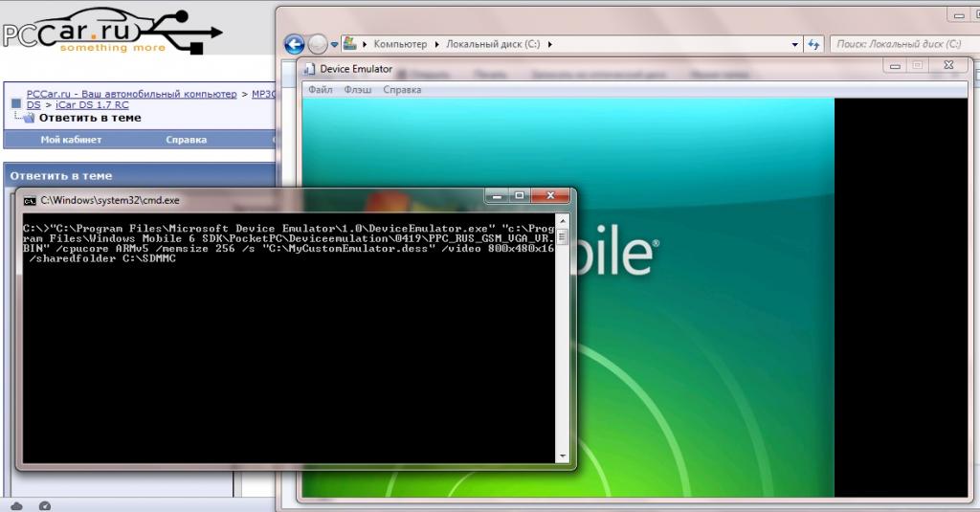
Task: Open the DS breadcrumb link
Action: (33, 105)
